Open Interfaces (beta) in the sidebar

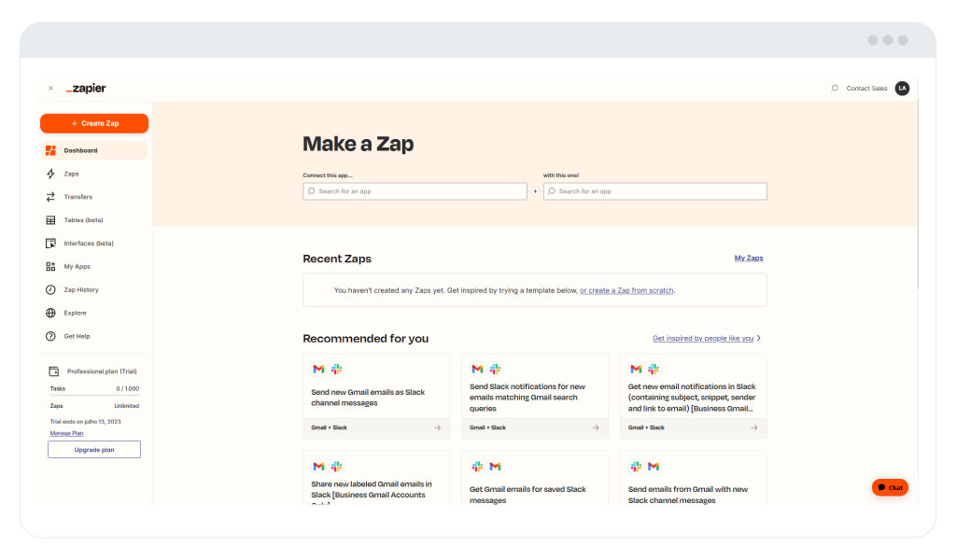click(94, 244)
